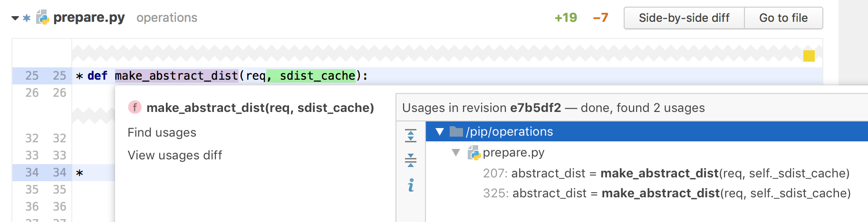Screen dimensions: 868x222
Task: Click the Python file icon next to prepare.py header
Action: coord(43,18)
